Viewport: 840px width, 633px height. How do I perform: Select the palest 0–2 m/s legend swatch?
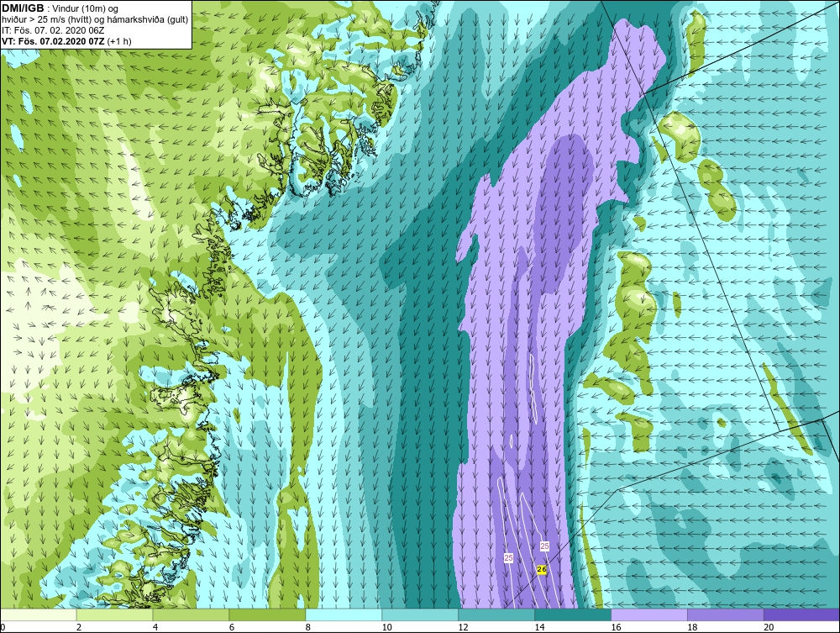[39, 615]
